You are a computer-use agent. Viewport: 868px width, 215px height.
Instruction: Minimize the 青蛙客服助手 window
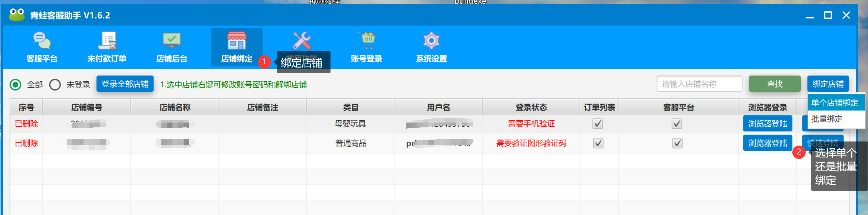coord(810,15)
